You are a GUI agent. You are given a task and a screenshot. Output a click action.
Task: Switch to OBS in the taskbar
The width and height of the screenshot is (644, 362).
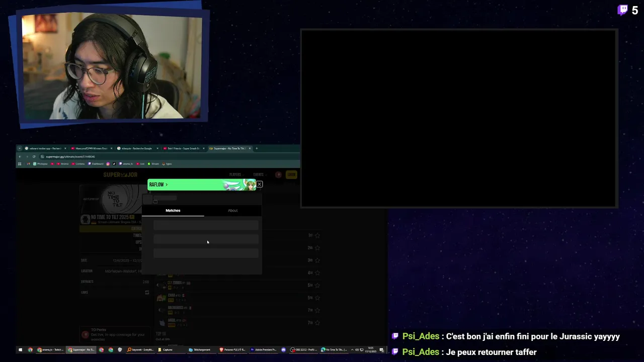coord(303,349)
